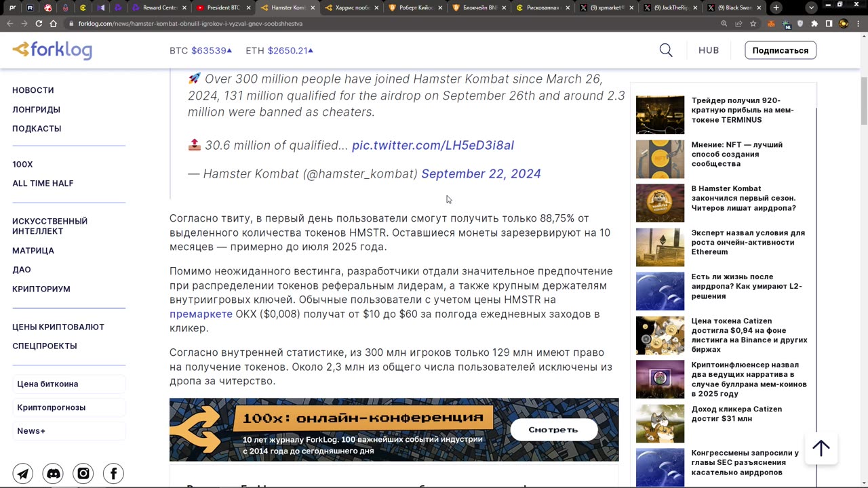Screen dimensions: 868x488
Task: Open the MetaMask fox extension
Action: pos(771,23)
